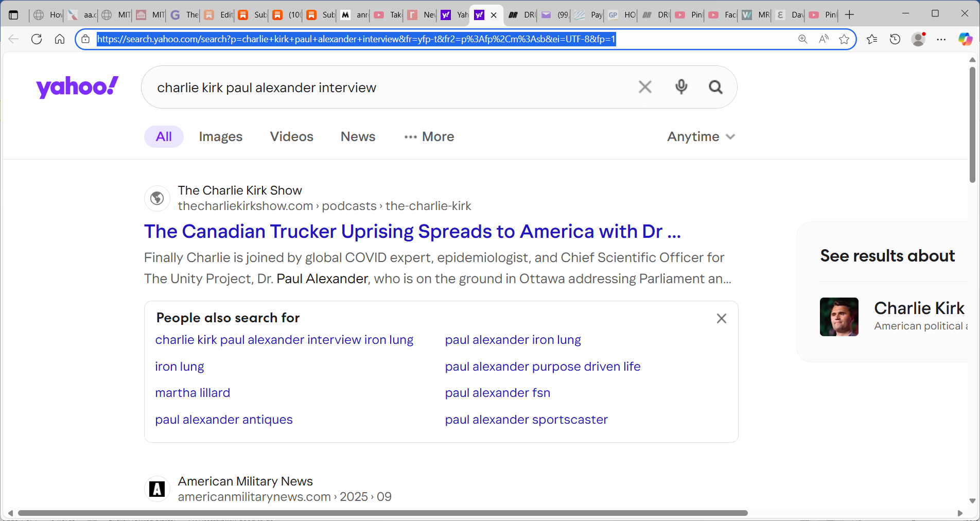Open Charlie Kirk thumbnail in results panel
The image size is (980, 521).
(x=839, y=317)
